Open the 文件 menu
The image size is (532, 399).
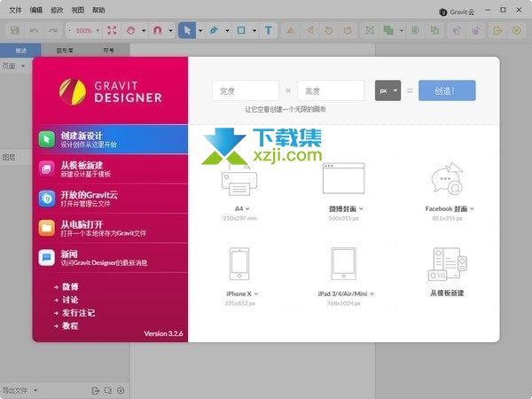coord(15,10)
